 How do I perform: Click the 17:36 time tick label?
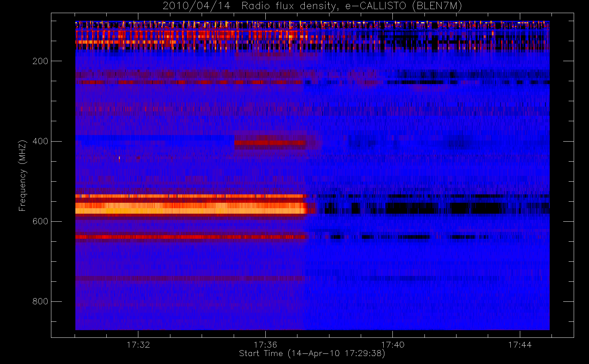265,345
